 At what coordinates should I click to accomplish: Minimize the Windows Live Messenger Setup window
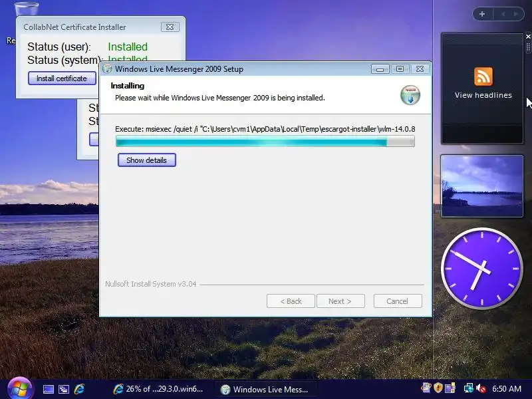pos(380,70)
